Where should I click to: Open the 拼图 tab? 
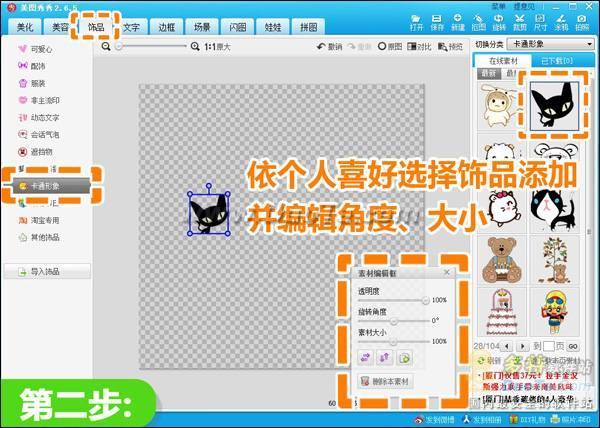pyautogui.click(x=308, y=27)
